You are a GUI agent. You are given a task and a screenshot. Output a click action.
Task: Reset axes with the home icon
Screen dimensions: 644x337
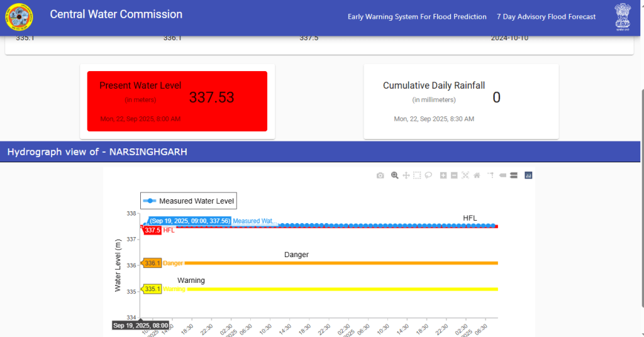click(477, 175)
